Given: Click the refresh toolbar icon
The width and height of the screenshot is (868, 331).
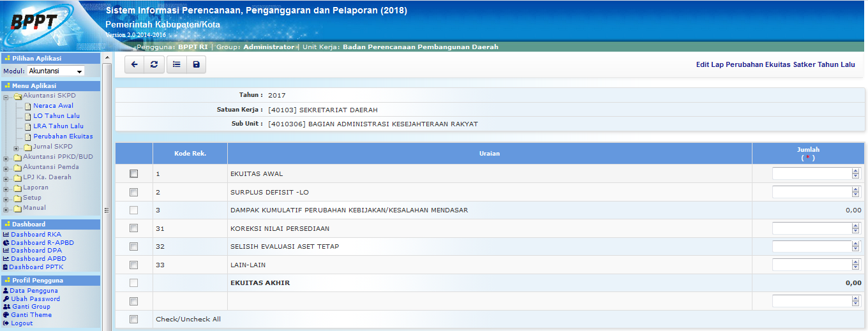Looking at the screenshot, I should pyautogui.click(x=154, y=64).
